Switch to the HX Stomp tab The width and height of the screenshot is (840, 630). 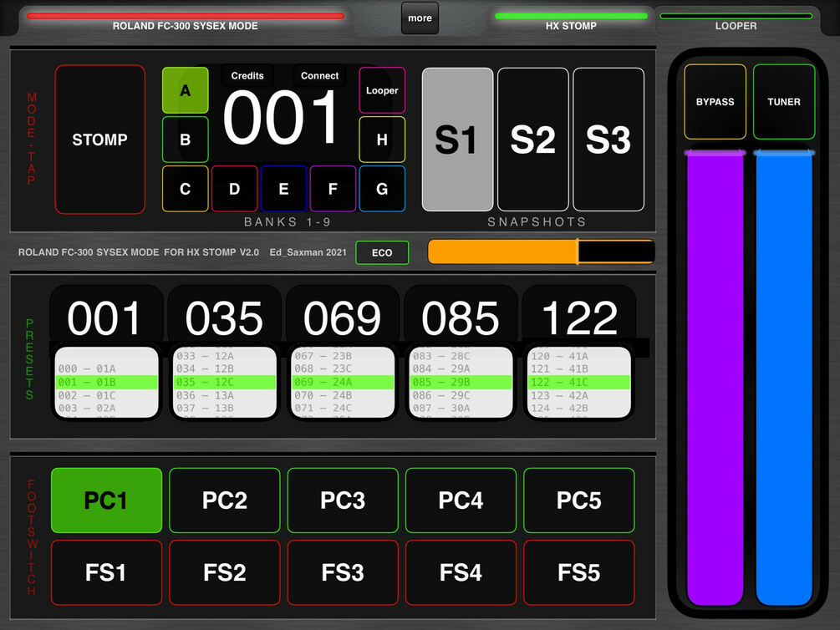(x=571, y=21)
